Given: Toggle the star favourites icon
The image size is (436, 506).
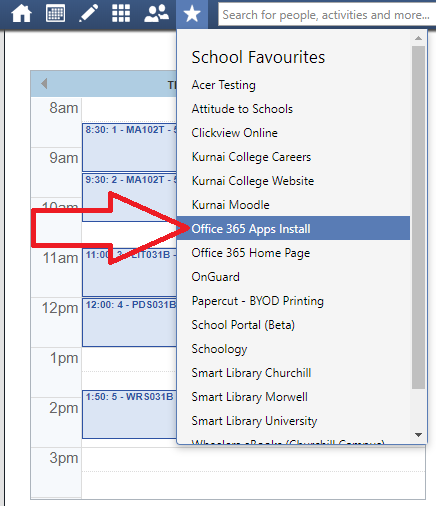Looking at the screenshot, I should (x=192, y=14).
